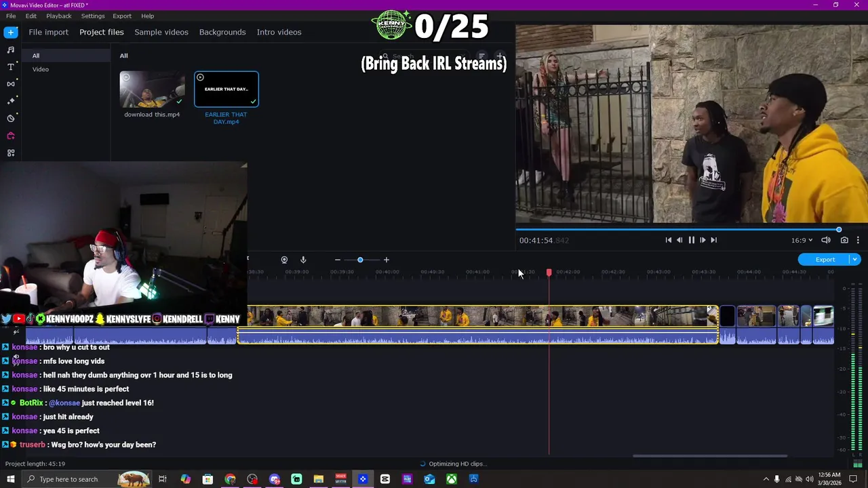The height and width of the screenshot is (488, 868).
Task: Click the record webcam icon above timeline
Action: 284,260
